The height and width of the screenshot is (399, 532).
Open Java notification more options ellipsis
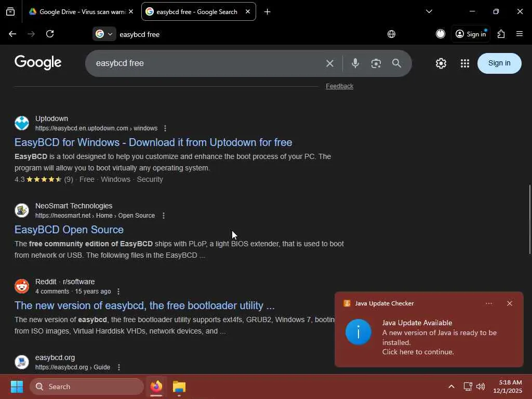pos(489,303)
